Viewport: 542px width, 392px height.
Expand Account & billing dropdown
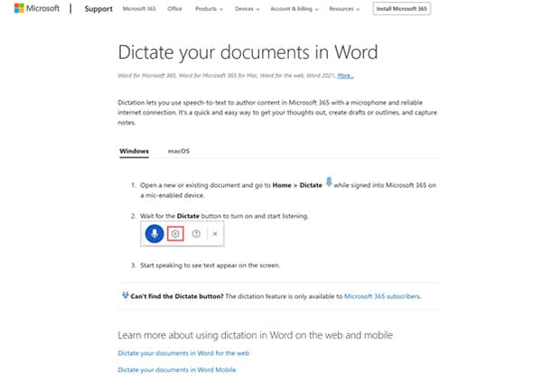coord(294,9)
